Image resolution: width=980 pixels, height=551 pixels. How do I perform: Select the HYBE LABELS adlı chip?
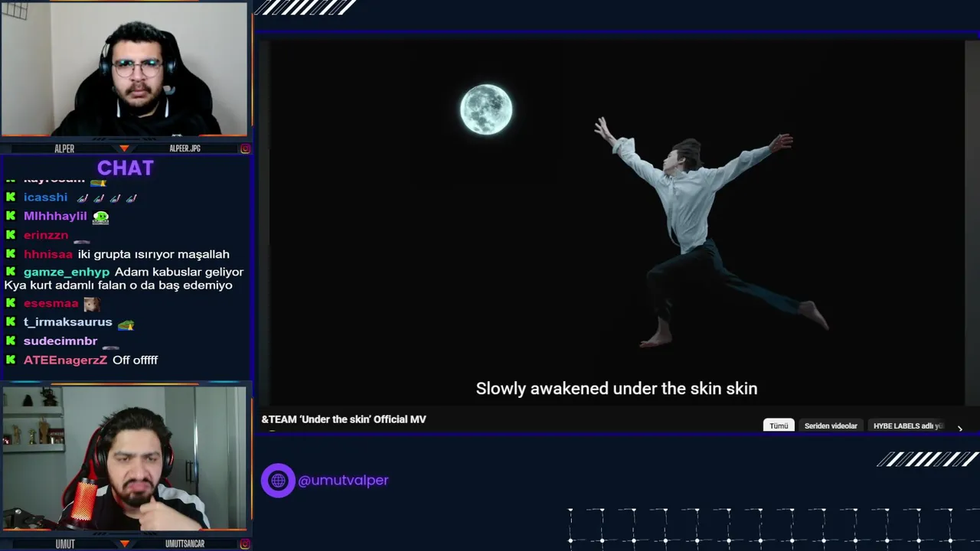click(908, 425)
